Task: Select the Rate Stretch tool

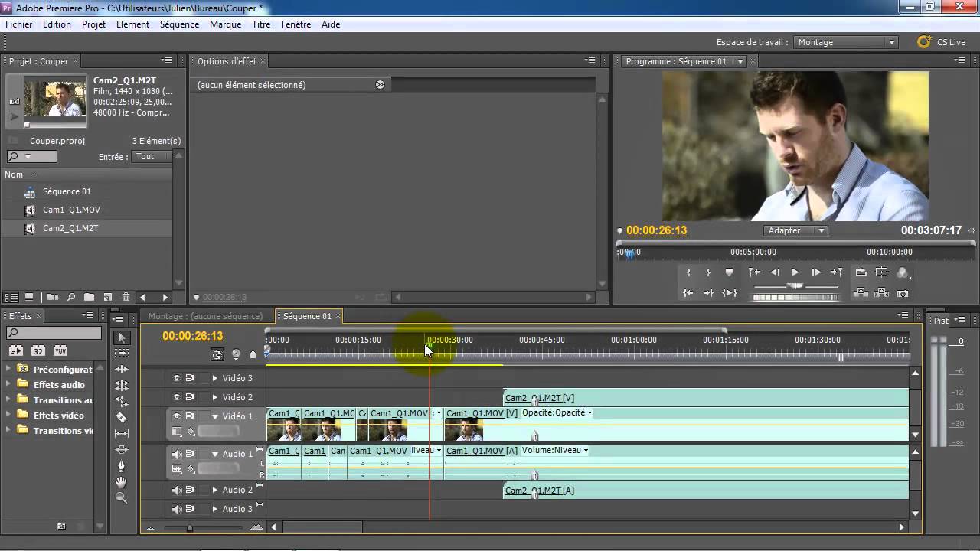Action: [121, 401]
